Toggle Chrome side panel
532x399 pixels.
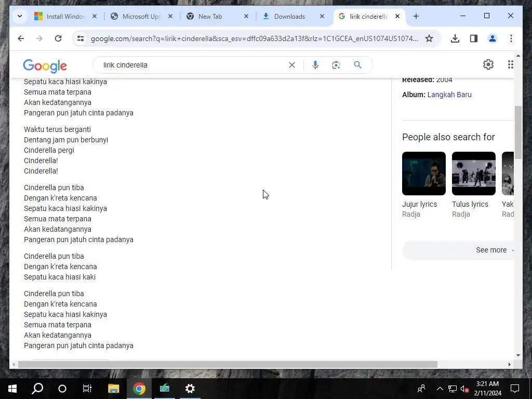(474, 38)
